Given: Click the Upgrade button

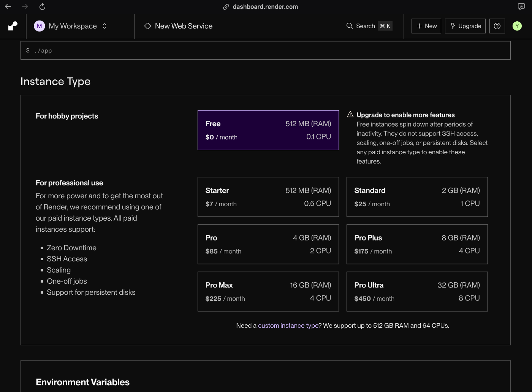Looking at the screenshot, I should 465,26.
